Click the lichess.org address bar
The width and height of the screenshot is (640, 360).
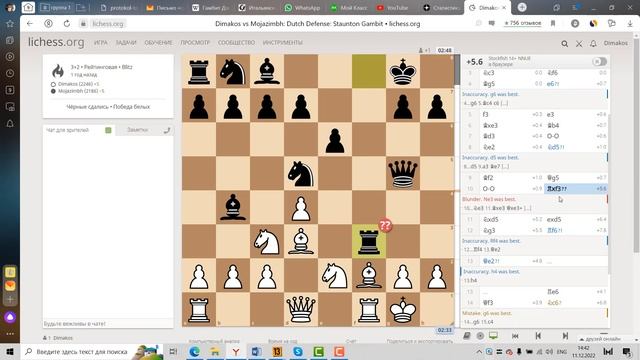[108, 24]
